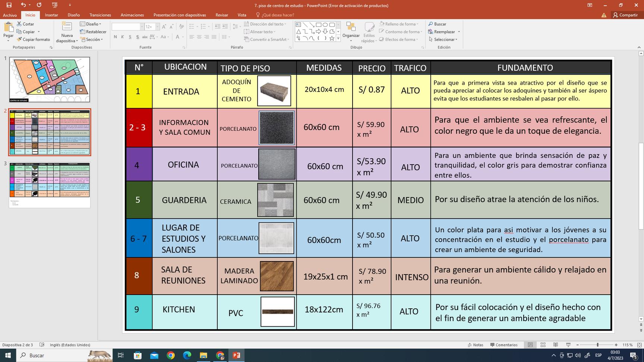Start slideshow from beginning in quick access toolbar

click(55, 5)
